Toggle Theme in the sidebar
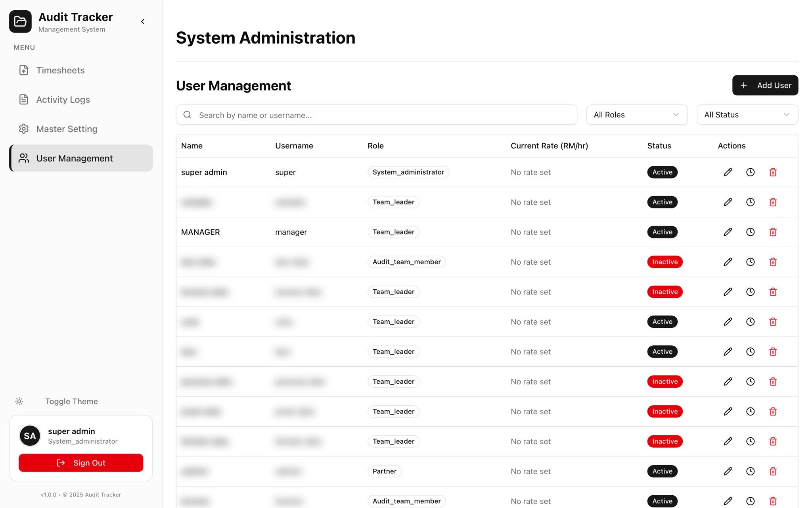This screenshot has height=508, width=812. coord(71,401)
